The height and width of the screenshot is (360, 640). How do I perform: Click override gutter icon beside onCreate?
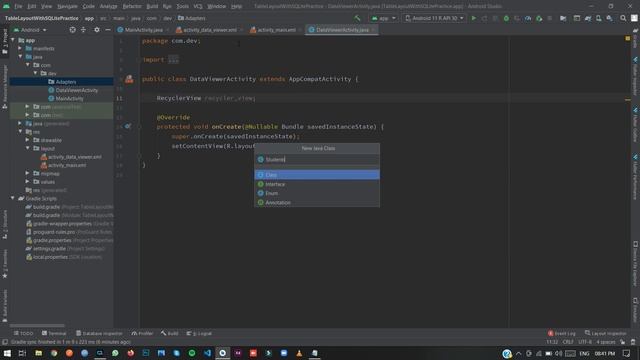click(x=127, y=127)
